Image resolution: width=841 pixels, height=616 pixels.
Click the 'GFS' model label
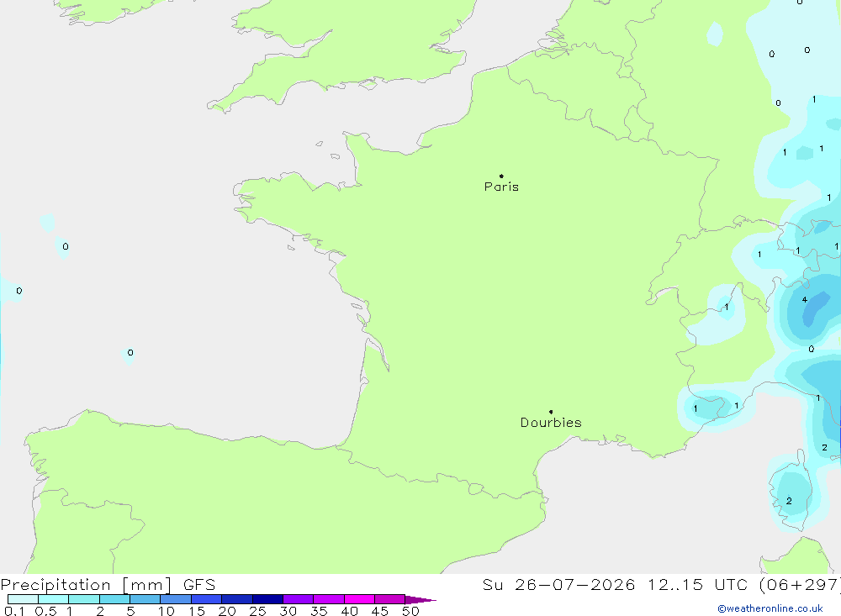[x=199, y=585]
